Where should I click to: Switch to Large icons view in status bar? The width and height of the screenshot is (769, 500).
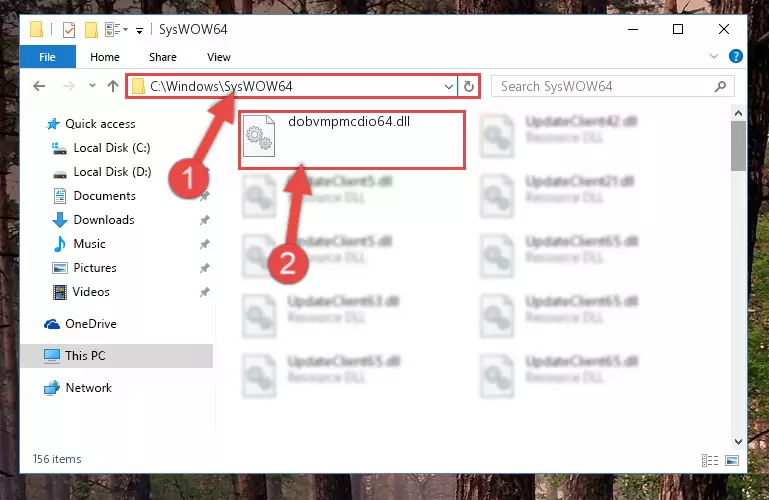(x=732, y=460)
